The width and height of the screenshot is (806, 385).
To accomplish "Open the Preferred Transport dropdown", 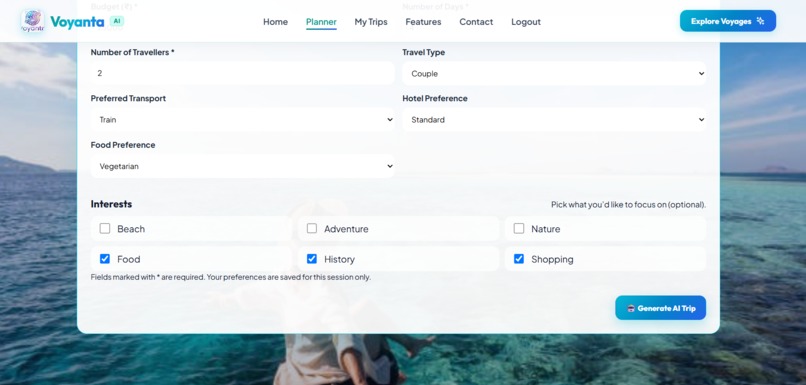I will click(243, 120).
